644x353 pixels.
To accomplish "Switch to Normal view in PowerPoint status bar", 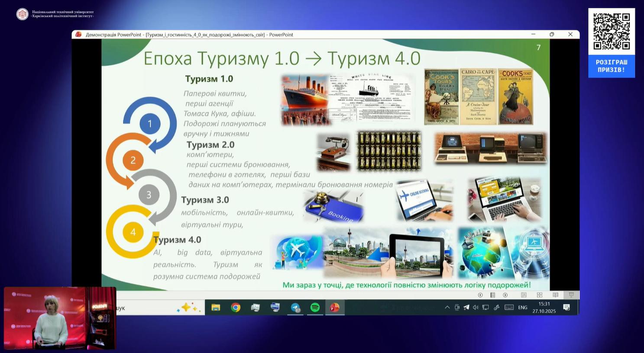I will tap(524, 295).
